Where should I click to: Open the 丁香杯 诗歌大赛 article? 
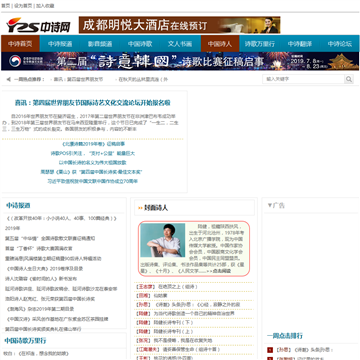[39, 249]
